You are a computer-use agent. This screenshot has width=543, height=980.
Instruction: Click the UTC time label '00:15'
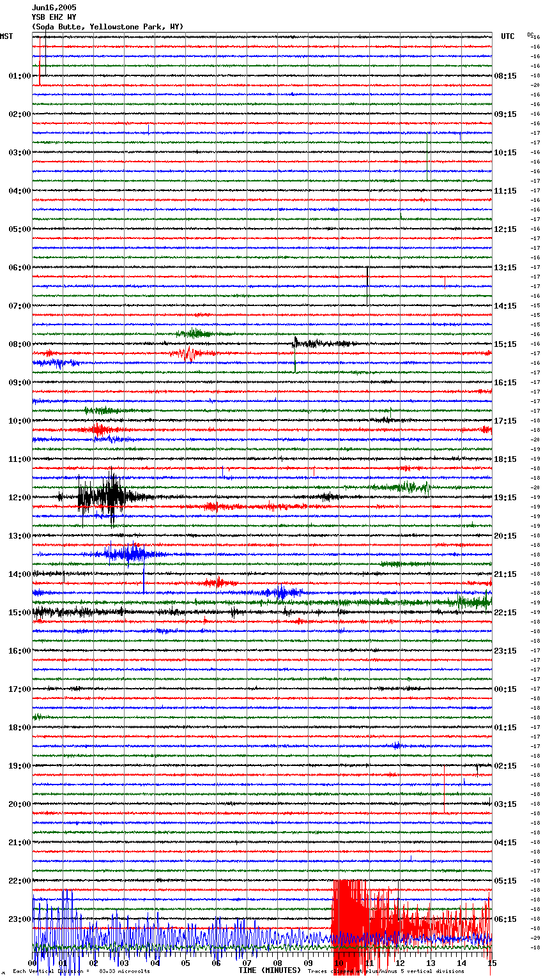(x=505, y=689)
